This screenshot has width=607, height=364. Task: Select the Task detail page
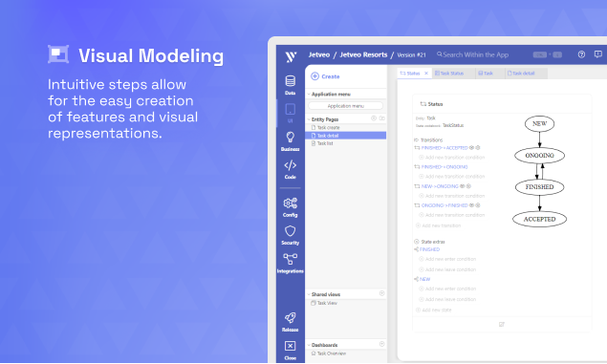pos(346,136)
